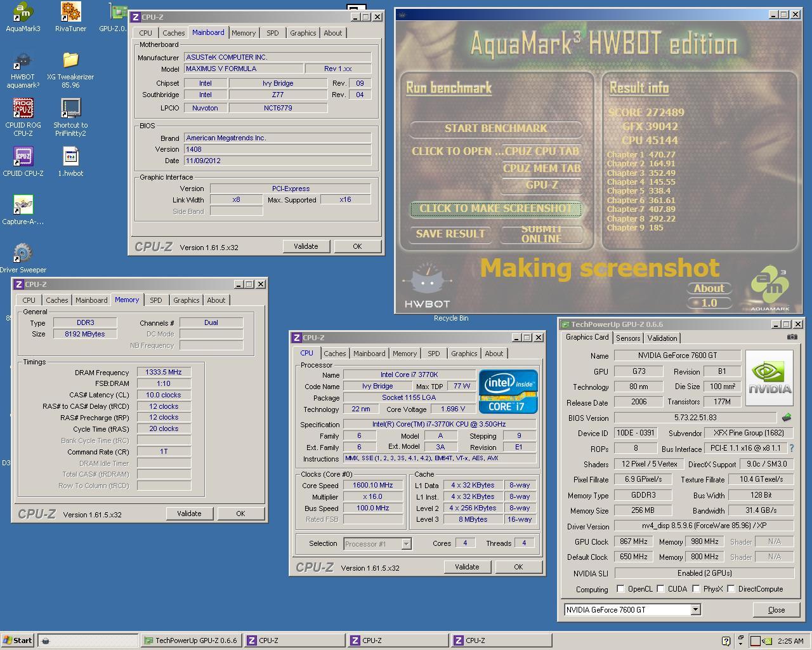Launch the CPUID CPU-Z desktop shortcut

point(23,162)
